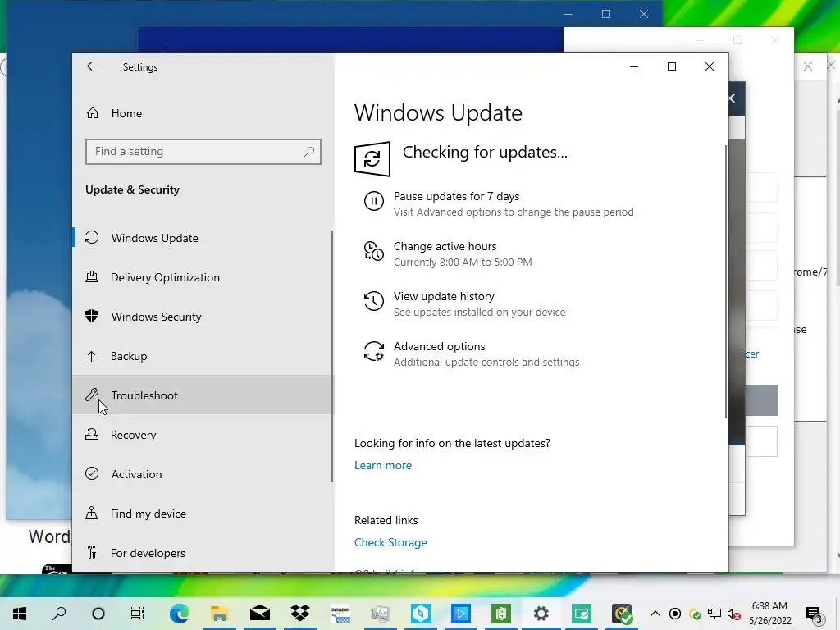The image size is (840, 630).
Task: Open File Explorer from taskbar
Action: click(219, 614)
